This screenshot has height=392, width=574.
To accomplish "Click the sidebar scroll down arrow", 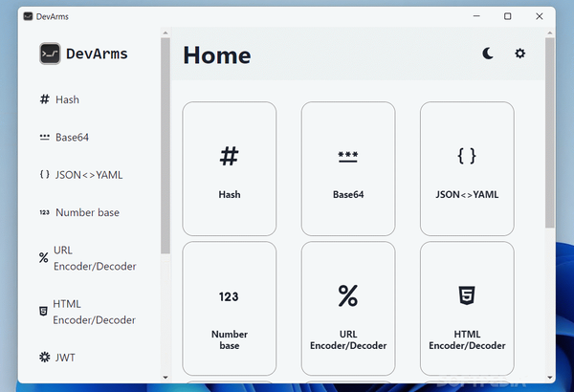I will coord(166,377).
